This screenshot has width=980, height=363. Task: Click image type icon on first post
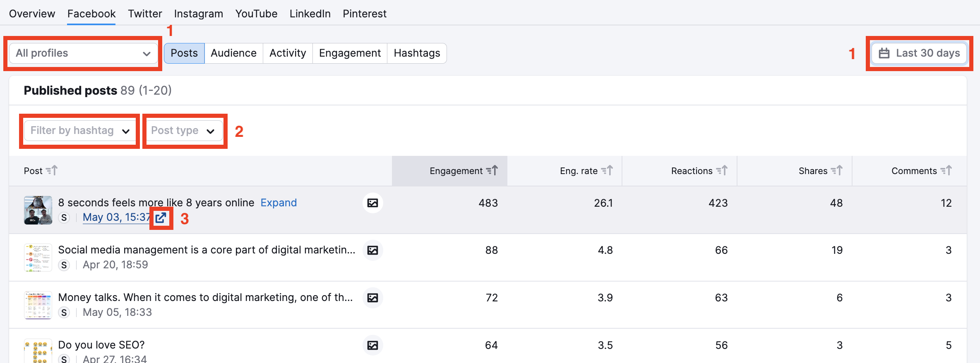point(372,203)
